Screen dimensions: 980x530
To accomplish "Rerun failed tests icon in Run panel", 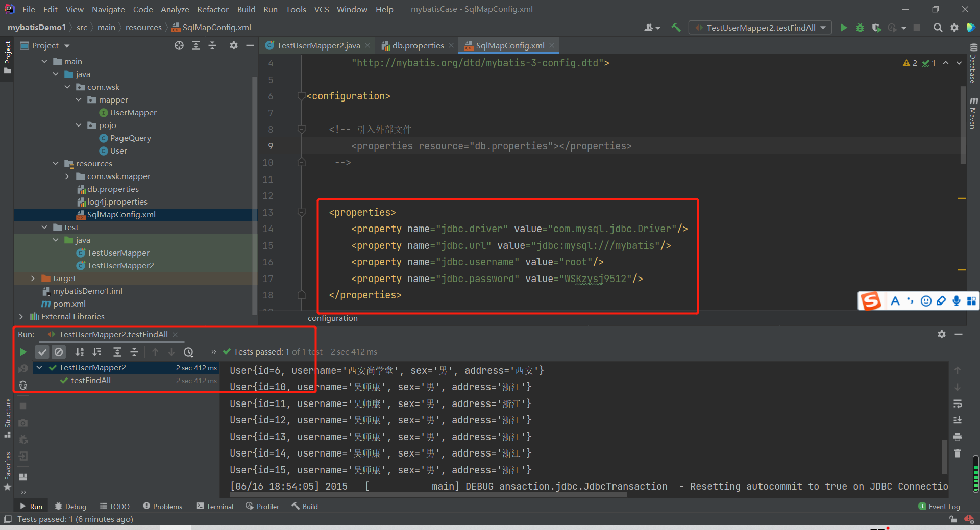I will tap(23, 368).
